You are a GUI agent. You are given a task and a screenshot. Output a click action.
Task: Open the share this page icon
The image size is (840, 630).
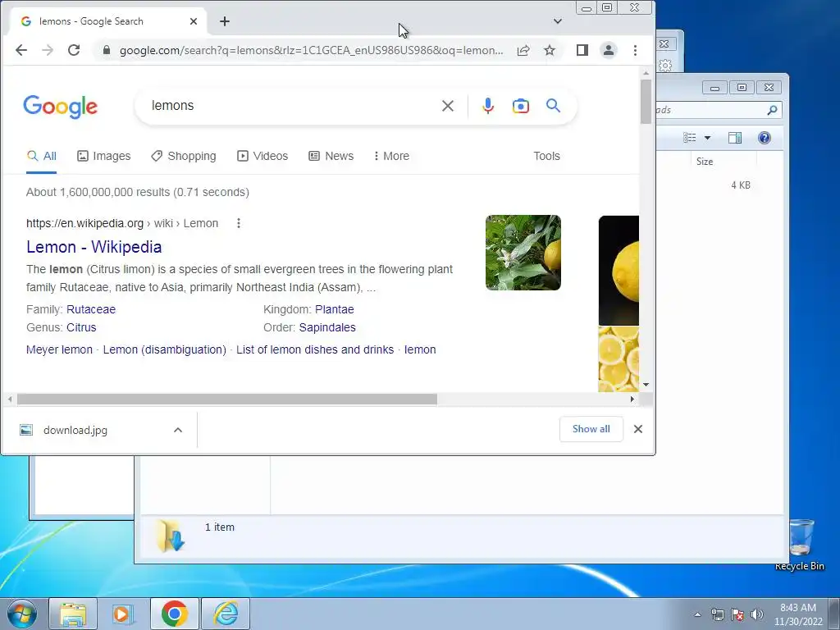(523, 50)
